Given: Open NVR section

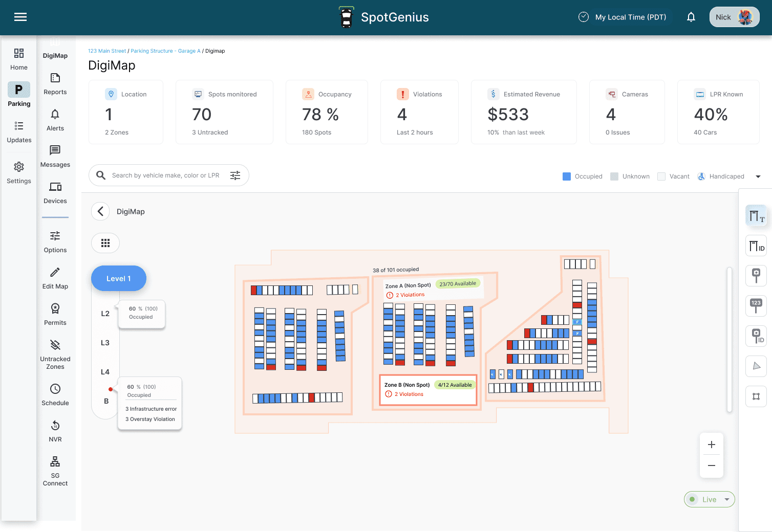Looking at the screenshot, I should point(55,432).
